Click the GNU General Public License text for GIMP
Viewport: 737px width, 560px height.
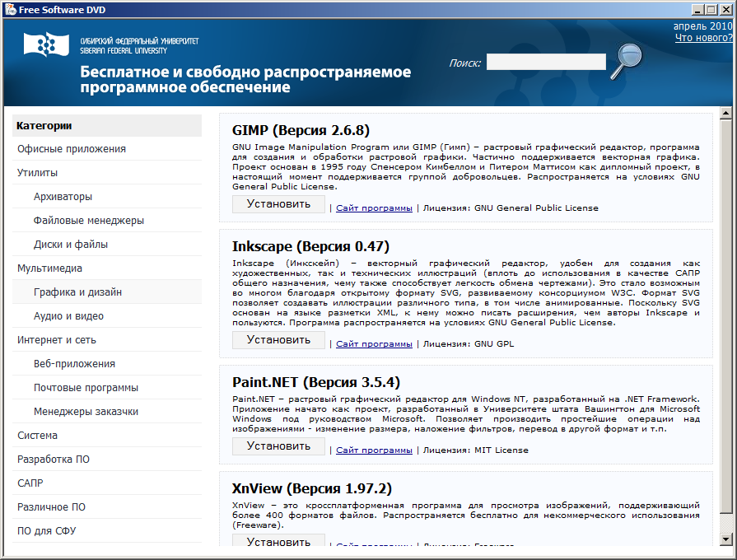tap(536, 208)
